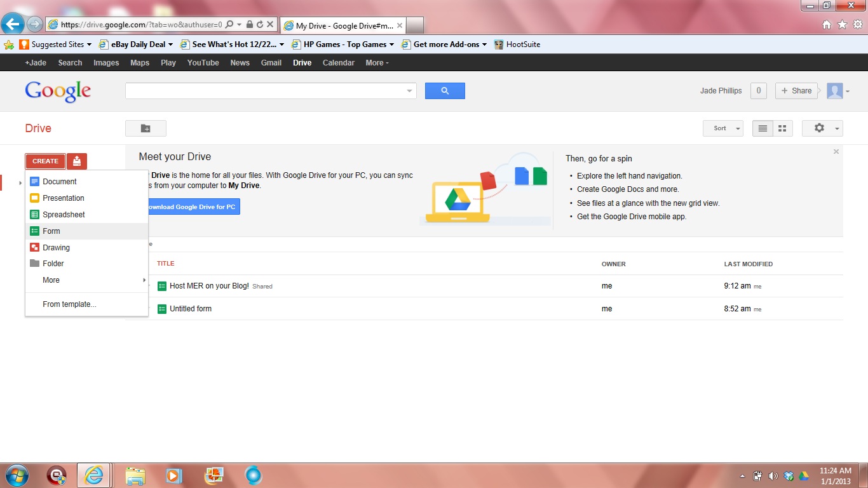Open the profile avatar menu
This screenshot has width=868, height=488.
(837, 91)
